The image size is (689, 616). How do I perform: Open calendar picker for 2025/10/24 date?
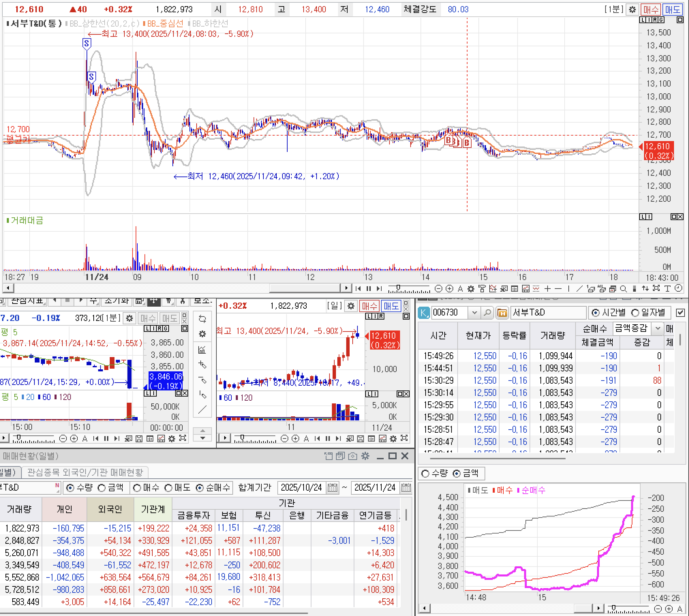tap(332, 488)
